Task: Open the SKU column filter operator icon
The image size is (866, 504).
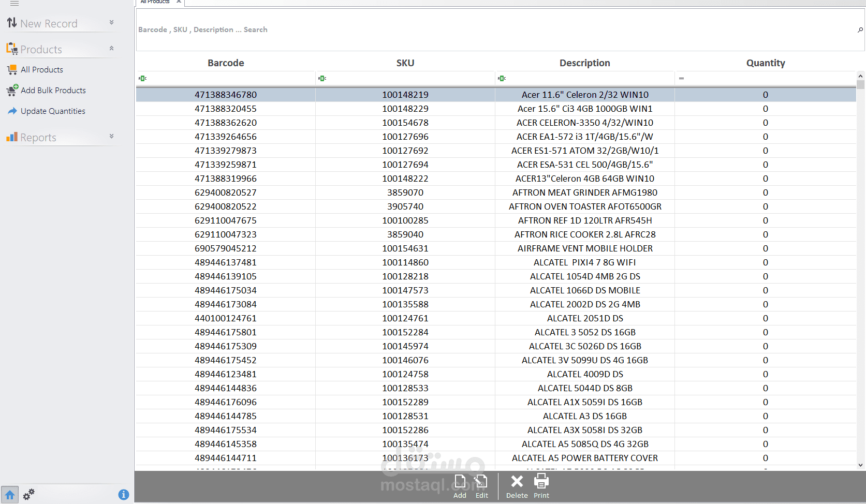Action: [322, 78]
